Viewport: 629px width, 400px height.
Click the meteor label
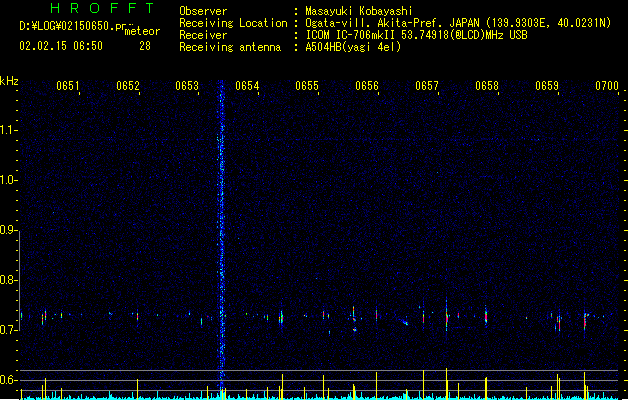[x=142, y=31]
